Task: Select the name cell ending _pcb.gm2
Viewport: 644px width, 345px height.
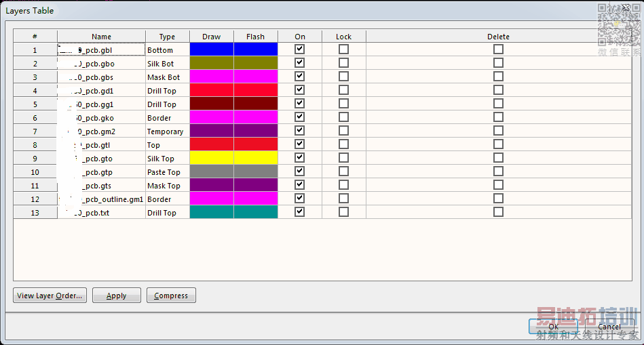Action: 101,131
